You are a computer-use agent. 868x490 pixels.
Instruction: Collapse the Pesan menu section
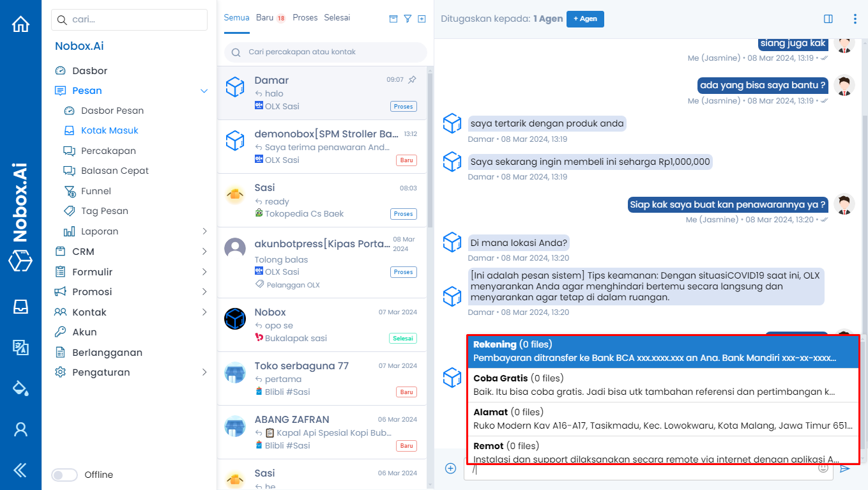pos(204,91)
